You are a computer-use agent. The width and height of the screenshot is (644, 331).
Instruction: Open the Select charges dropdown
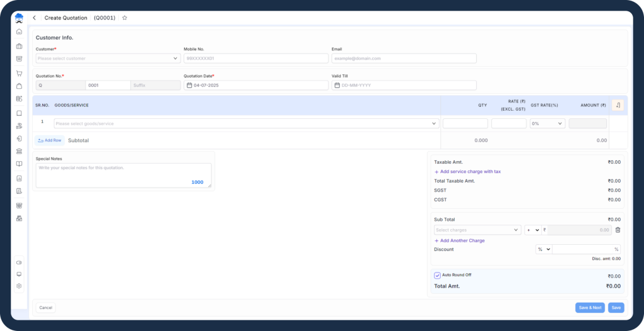pyautogui.click(x=478, y=230)
